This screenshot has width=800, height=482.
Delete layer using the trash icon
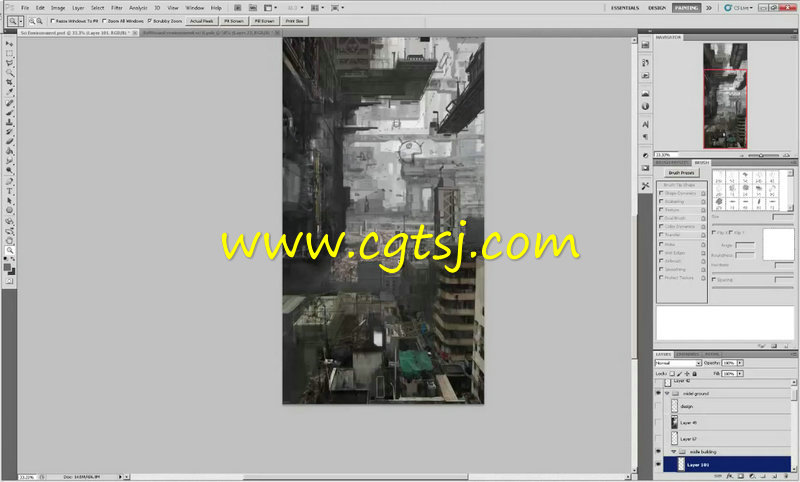[x=785, y=476]
